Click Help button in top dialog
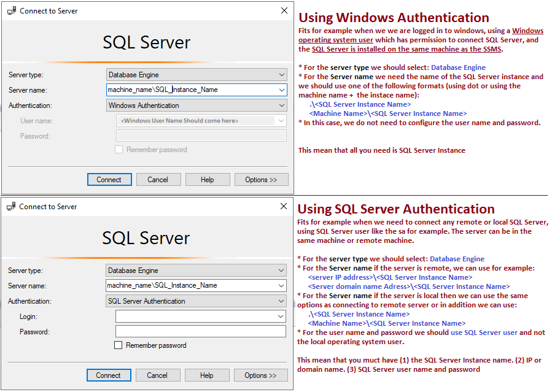The image size is (557, 392). [208, 180]
